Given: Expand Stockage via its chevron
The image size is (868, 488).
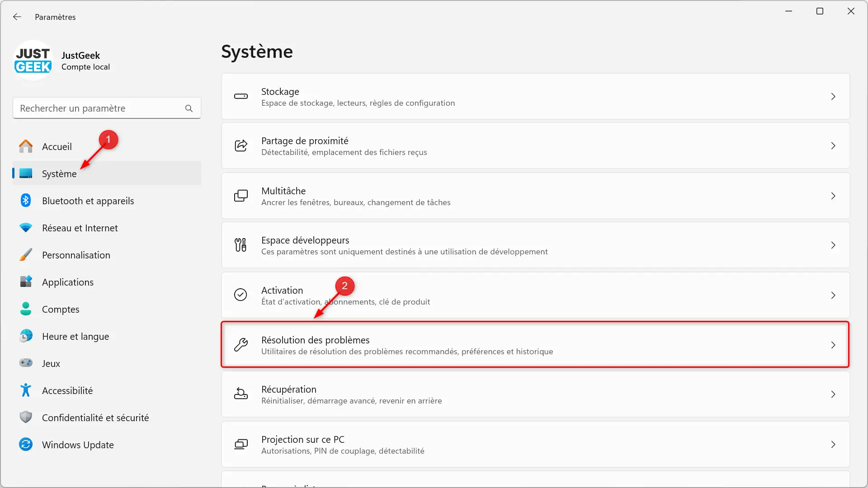Looking at the screenshot, I should (x=833, y=96).
